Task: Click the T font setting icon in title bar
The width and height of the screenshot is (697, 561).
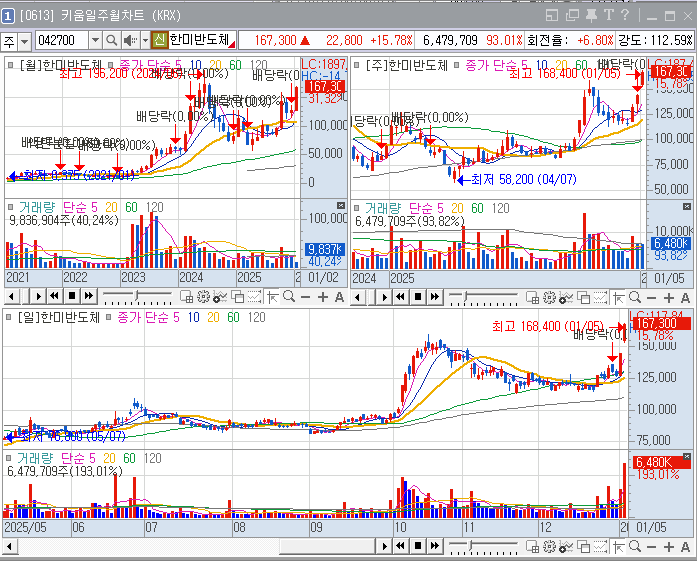Action: pyautogui.click(x=609, y=16)
